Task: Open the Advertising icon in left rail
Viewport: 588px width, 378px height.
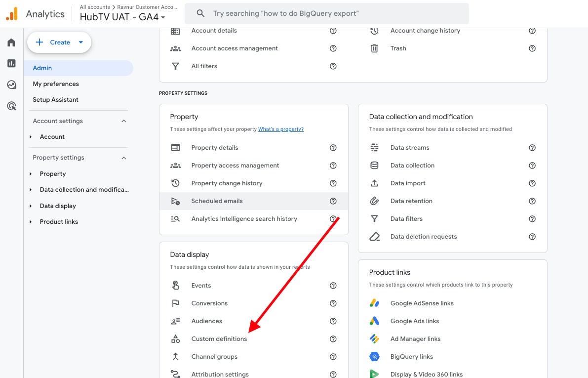Action: [11, 106]
